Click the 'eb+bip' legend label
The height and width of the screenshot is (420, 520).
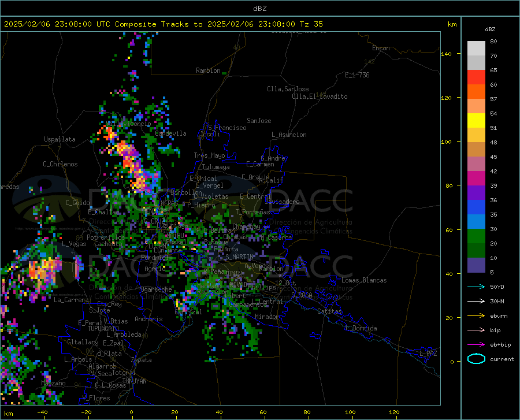point(500,345)
